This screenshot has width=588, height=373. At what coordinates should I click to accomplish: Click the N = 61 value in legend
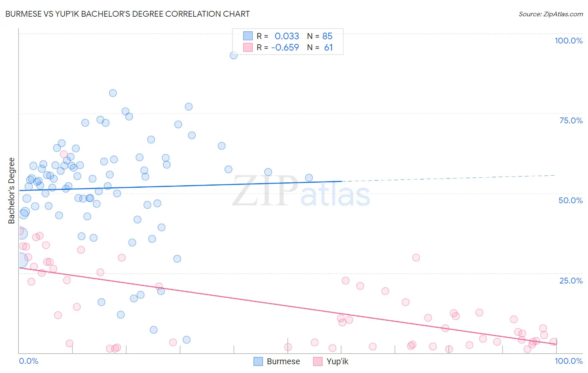[x=320, y=47]
